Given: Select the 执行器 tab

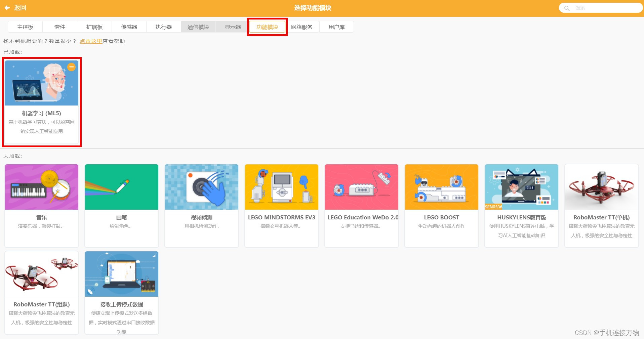Looking at the screenshot, I should [x=164, y=27].
